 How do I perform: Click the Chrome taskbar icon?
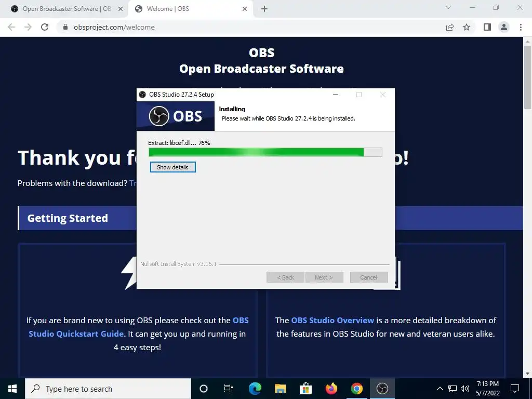pos(356,389)
